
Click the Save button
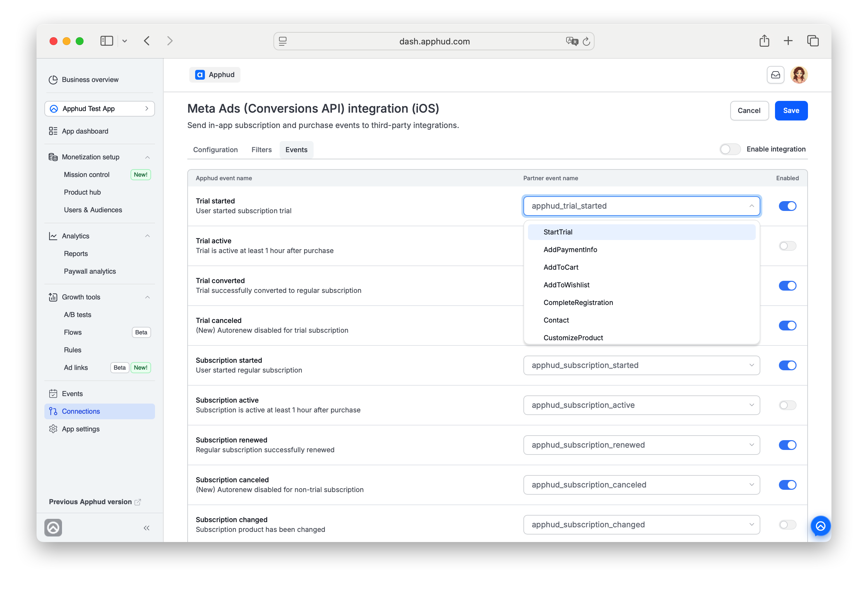791,111
